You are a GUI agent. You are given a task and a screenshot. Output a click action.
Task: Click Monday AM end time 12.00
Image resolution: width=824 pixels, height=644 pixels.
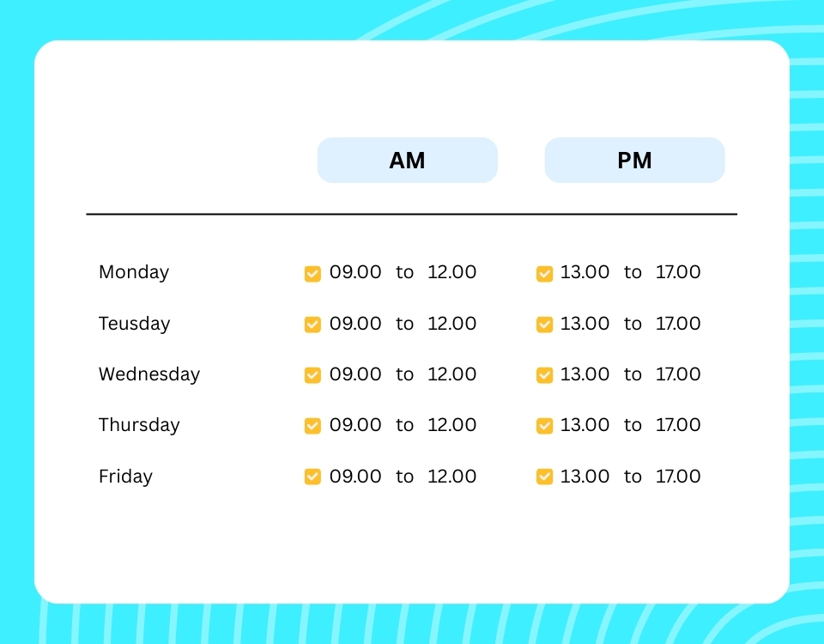pos(451,272)
